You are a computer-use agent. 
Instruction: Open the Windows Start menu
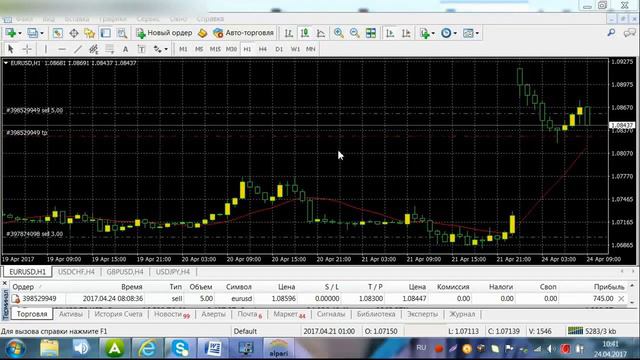point(16,349)
